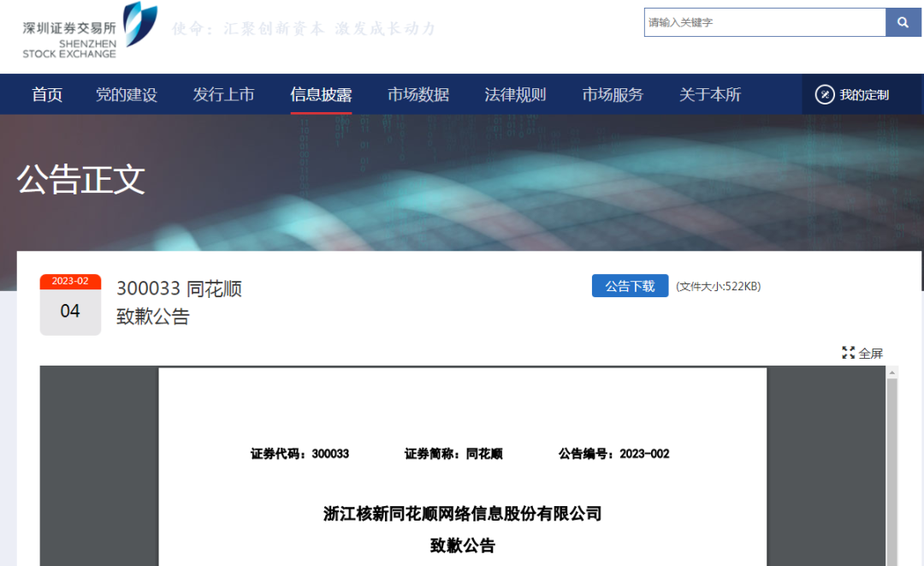
Task: Go to 首页 in navigation bar
Action: [x=47, y=95]
